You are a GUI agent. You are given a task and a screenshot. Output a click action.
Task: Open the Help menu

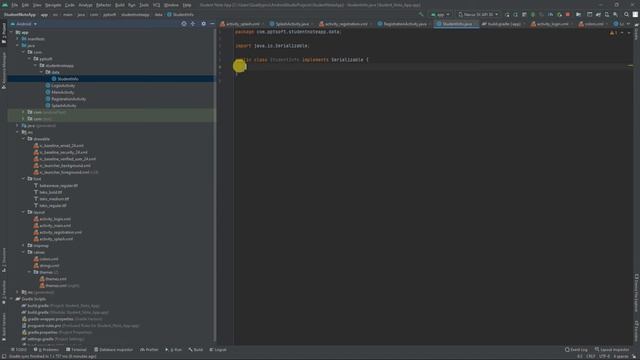tap(187, 5)
